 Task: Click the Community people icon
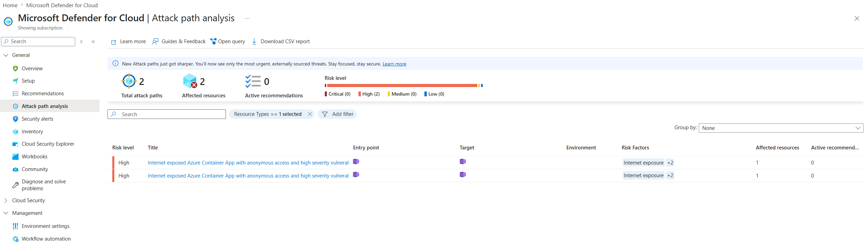[x=15, y=169]
